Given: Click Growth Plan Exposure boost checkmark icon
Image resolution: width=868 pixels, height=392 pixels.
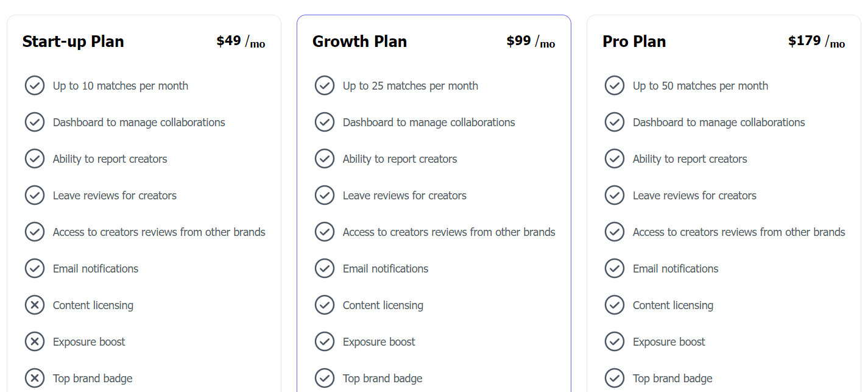Looking at the screenshot, I should point(325,341).
